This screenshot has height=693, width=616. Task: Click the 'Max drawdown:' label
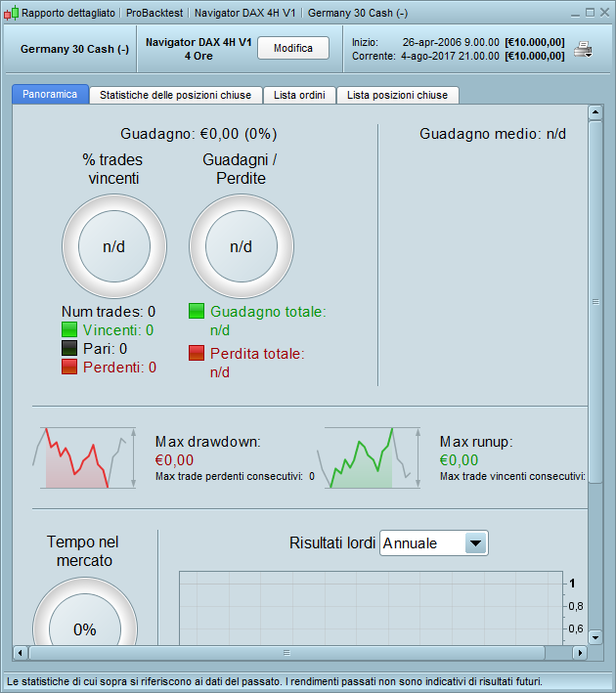tap(208, 442)
